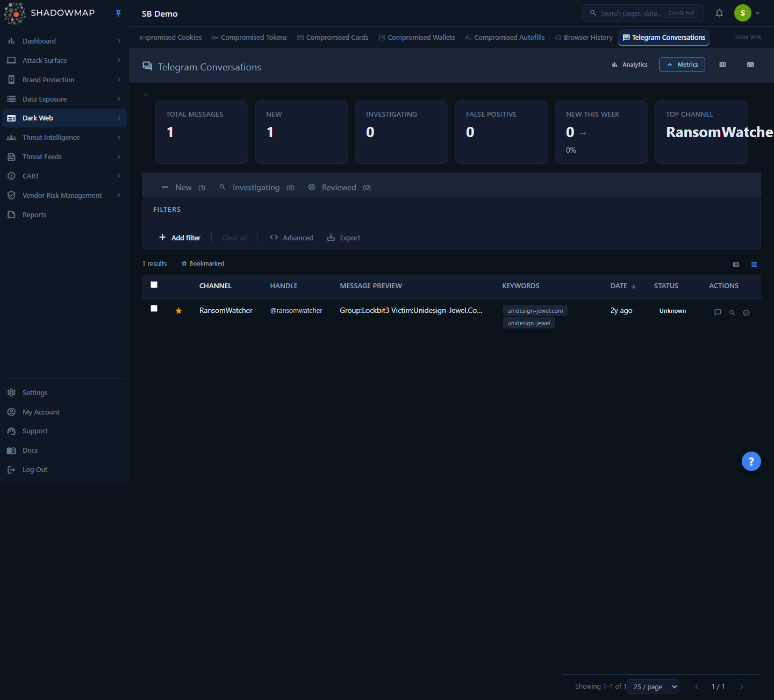Screen dimensions: 774x700
Task: Mark RansomWatcher row reviewed check icon
Action: tap(747, 313)
